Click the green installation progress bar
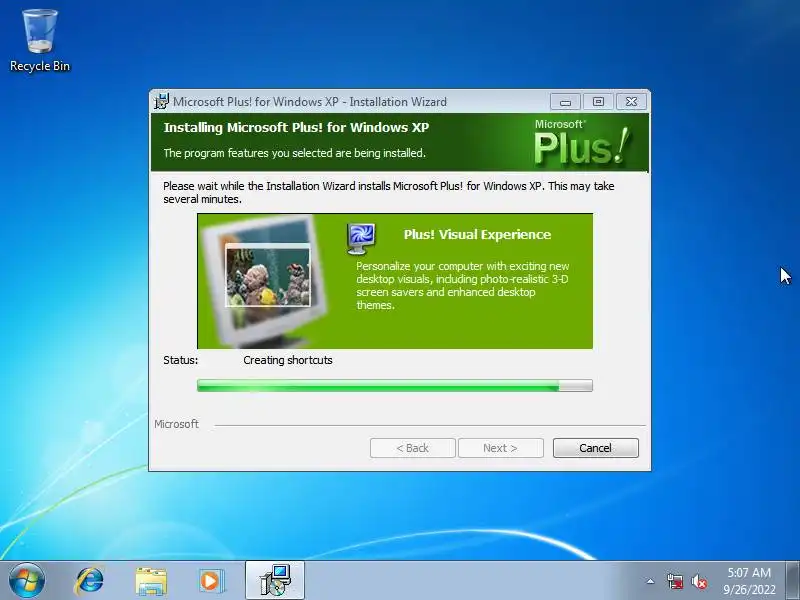 pyautogui.click(x=394, y=386)
